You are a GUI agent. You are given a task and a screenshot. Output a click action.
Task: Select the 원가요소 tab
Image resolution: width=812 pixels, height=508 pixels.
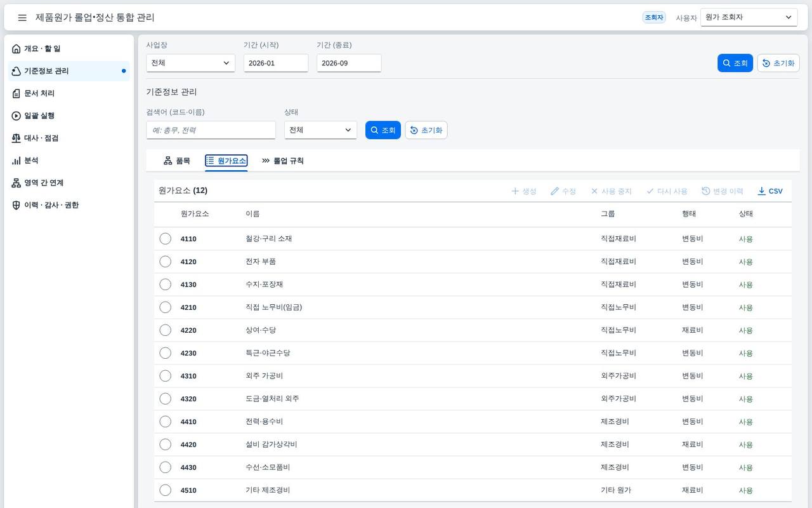click(x=226, y=161)
